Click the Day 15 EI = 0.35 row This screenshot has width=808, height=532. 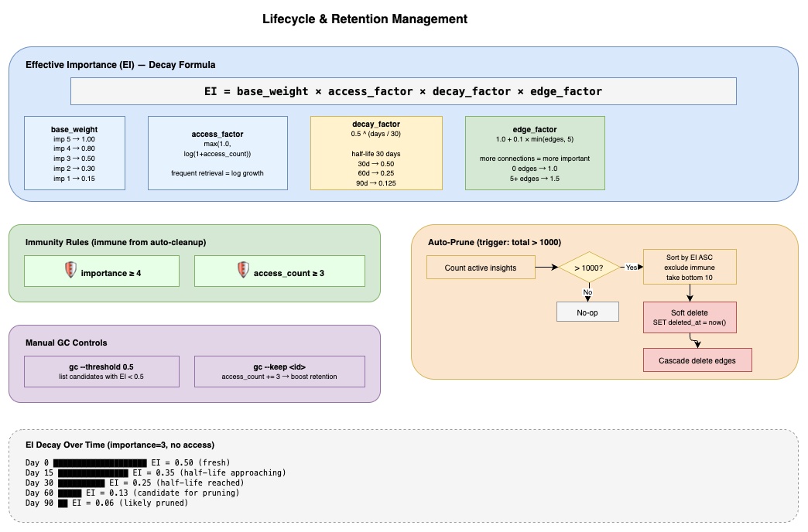click(x=156, y=472)
